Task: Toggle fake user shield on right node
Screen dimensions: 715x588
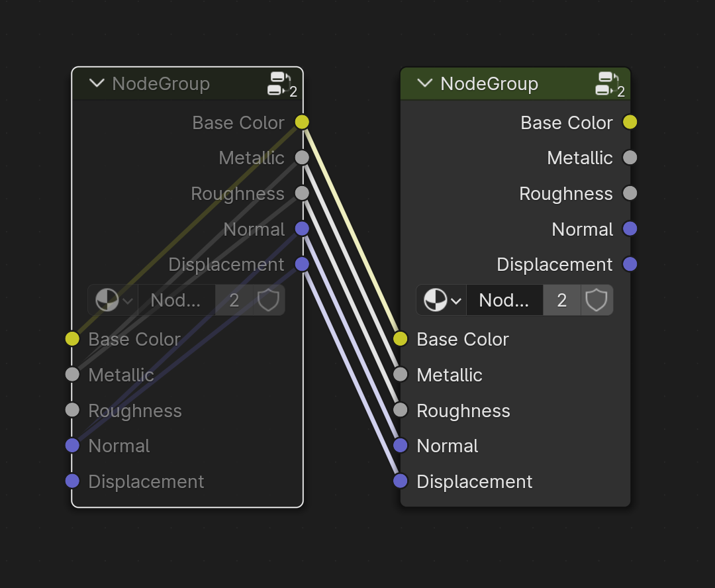Action: click(596, 300)
